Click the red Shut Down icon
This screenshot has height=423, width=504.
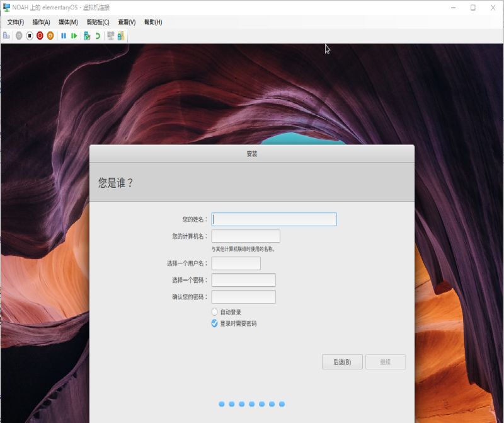pyautogui.click(x=40, y=36)
